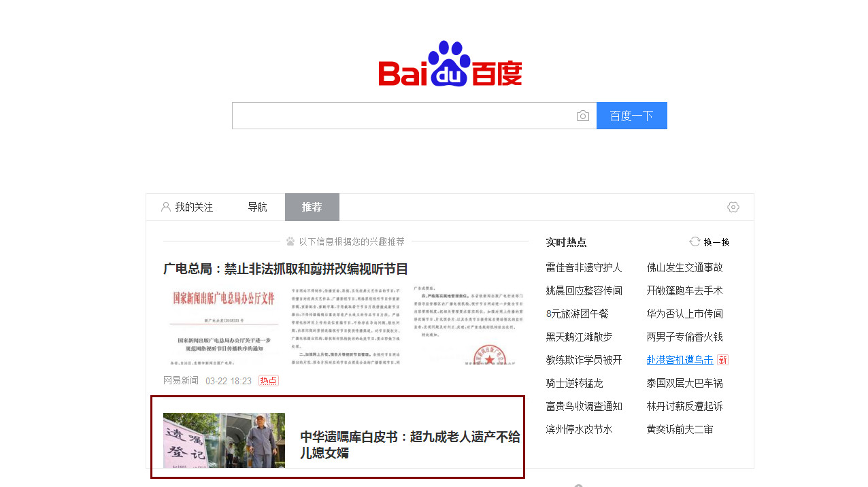Open hot topic 泰国双层大巴车祸

tap(685, 384)
